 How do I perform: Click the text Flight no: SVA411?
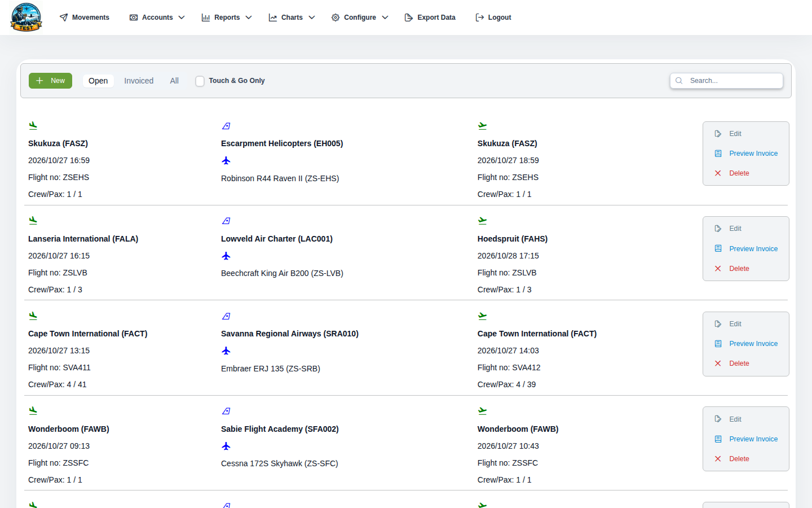click(59, 367)
